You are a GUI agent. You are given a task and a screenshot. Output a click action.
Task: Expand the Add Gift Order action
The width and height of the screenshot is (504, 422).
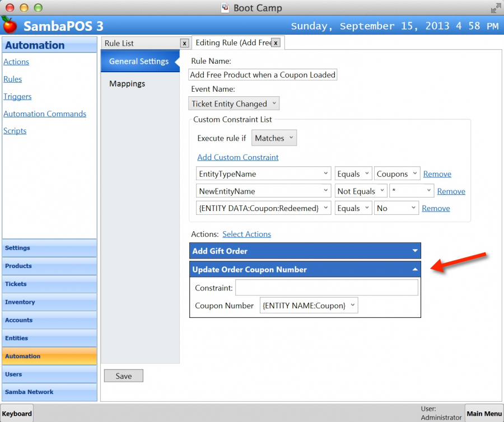click(414, 251)
